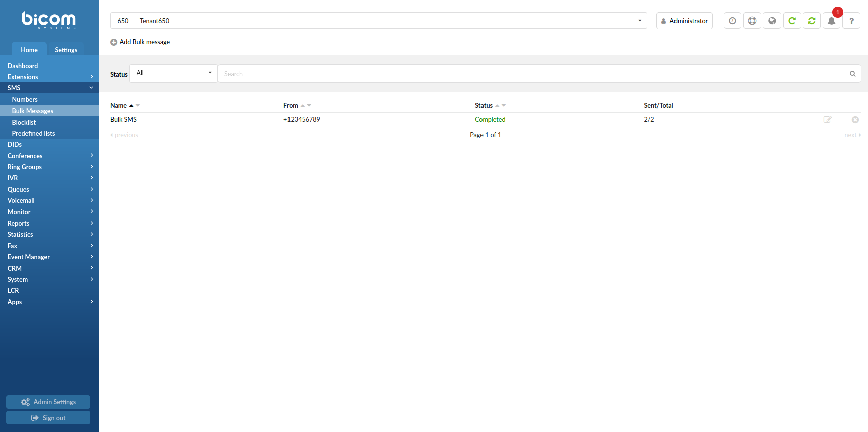Open the Status filter dropdown set to All
This screenshot has height=432, width=868.
[x=173, y=73]
